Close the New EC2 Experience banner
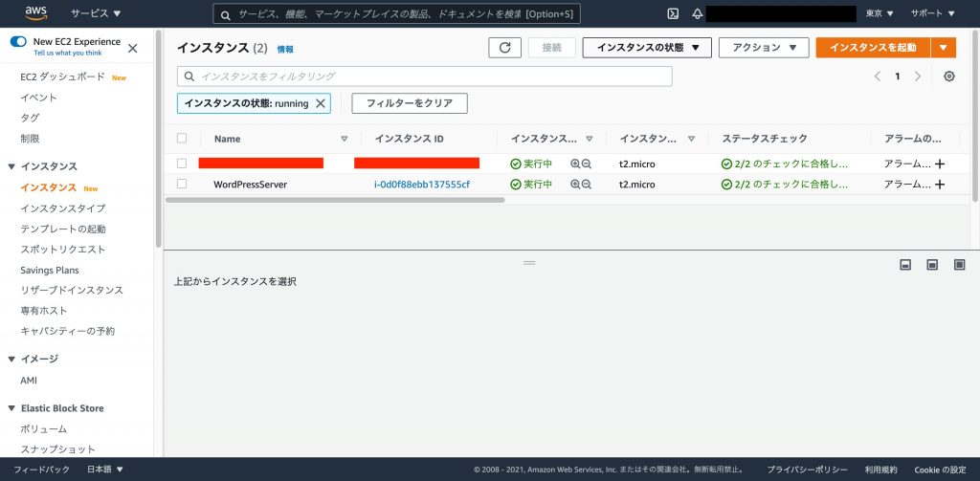 point(132,48)
